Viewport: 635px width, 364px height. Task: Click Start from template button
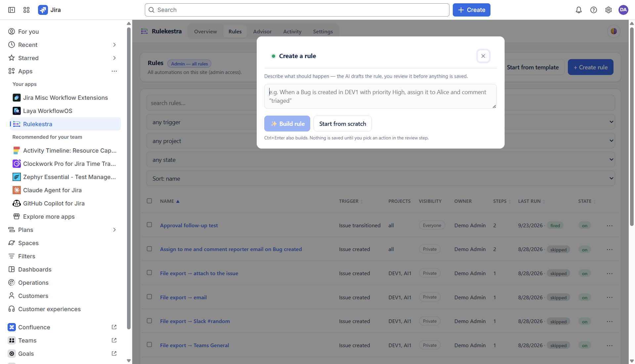click(532, 67)
